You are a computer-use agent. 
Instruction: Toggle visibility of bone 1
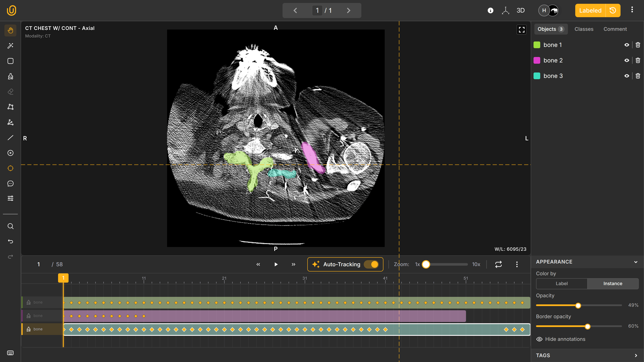pyautogui.click(x=627, y=45)
